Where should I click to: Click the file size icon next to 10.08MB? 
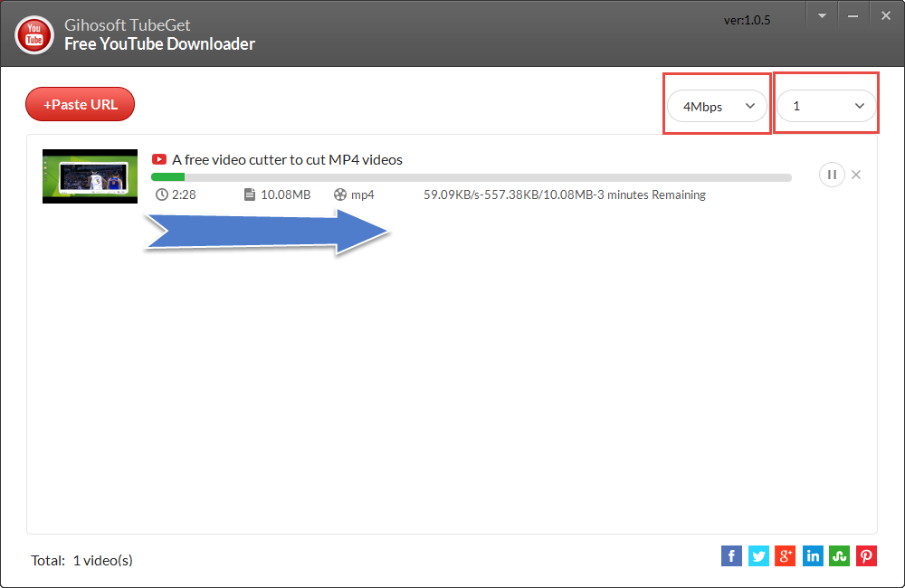(x=250, y=195)
